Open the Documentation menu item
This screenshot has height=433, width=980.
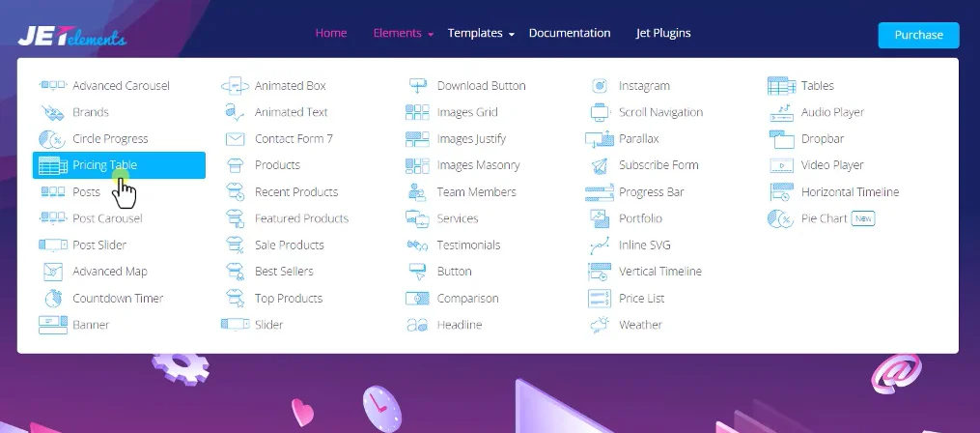coord(570,33)
